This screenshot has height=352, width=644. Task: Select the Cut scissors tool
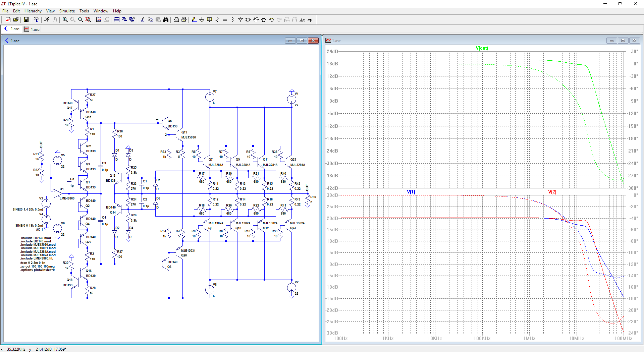143,20
